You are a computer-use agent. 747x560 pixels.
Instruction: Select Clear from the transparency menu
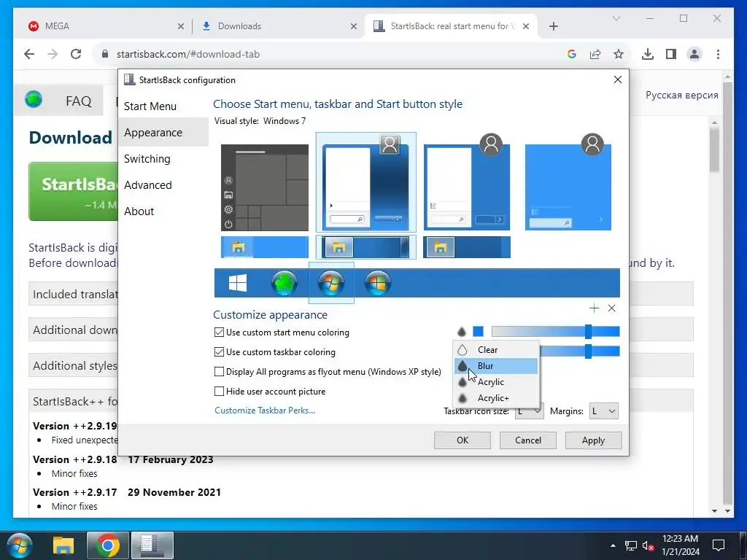click(x=496, y=349)
